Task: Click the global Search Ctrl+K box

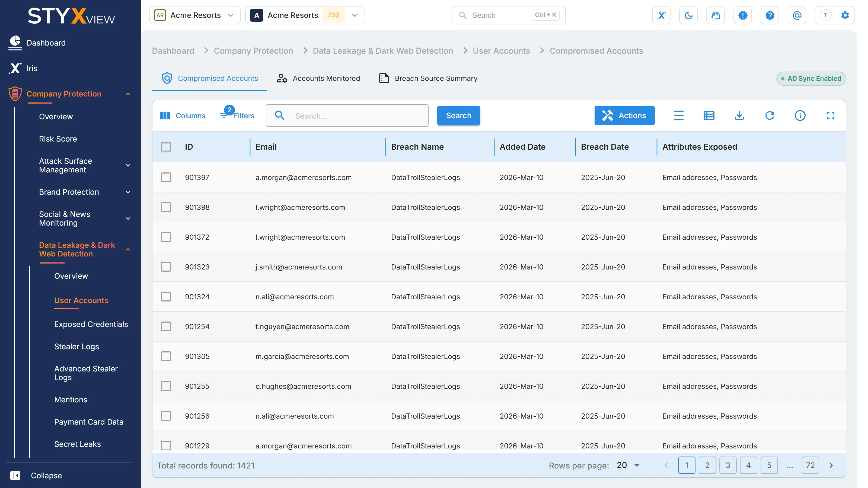Action: click(509, 15)
